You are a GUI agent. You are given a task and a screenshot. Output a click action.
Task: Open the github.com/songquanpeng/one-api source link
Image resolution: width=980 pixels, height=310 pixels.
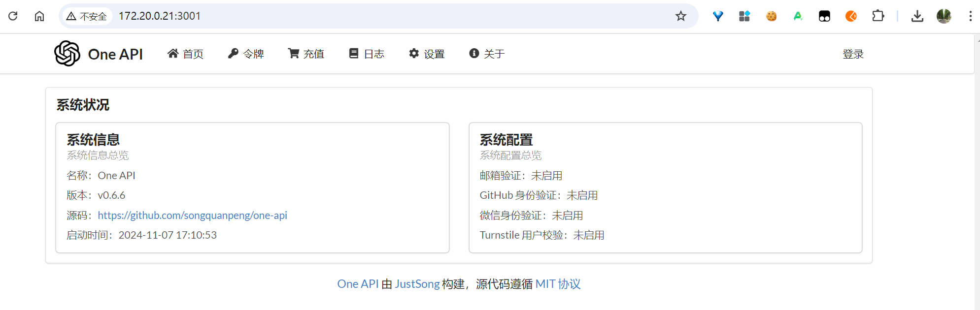(x=192, y=216)
